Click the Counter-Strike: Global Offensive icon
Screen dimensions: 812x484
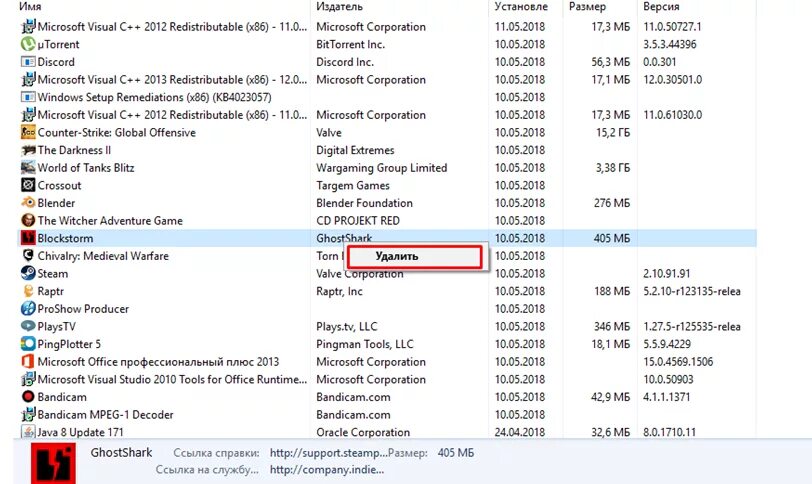click(28, 133)
